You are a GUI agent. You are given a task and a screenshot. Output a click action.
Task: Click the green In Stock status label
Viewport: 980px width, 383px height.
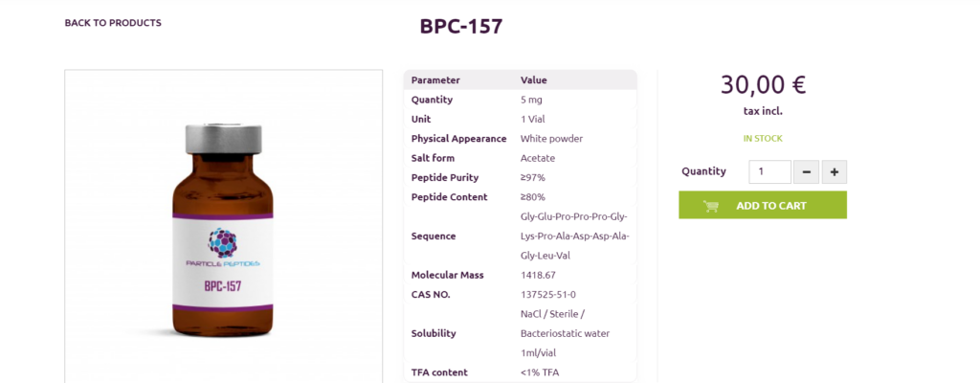click(x=763, y=139)
